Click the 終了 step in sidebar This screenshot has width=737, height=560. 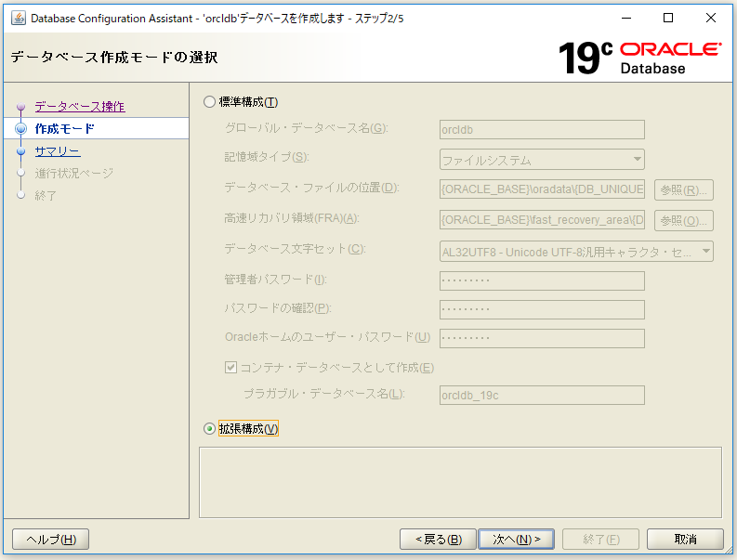pos(46,195)
